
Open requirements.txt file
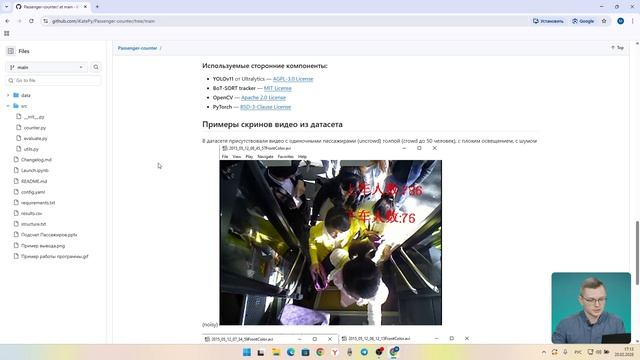(38, 202)
